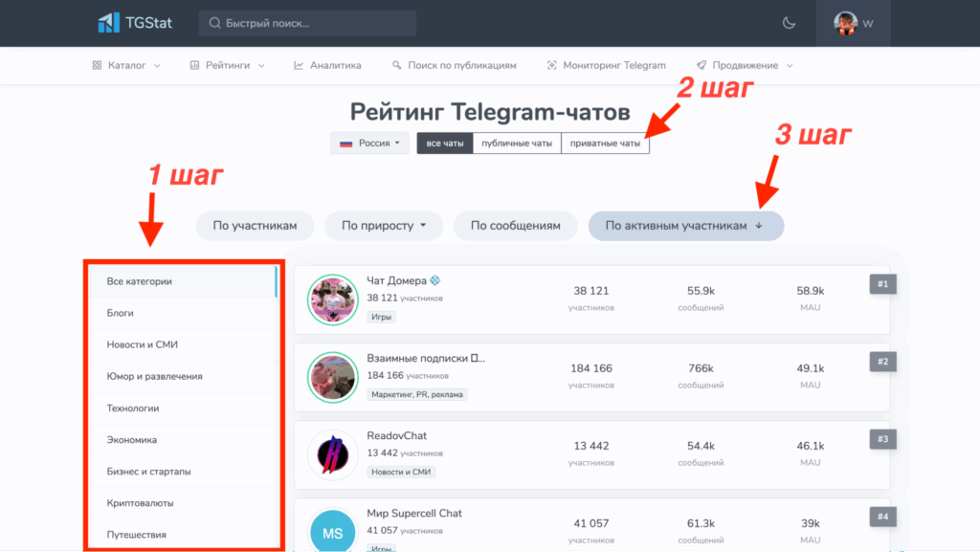
Task: Open the user profile avatar
Action: coord(845,23)
